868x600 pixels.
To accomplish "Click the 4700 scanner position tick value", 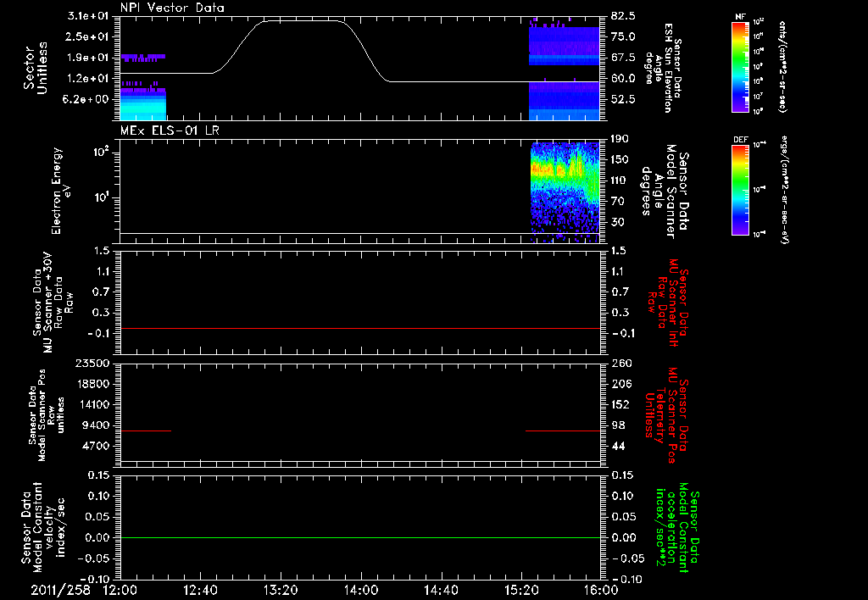I will 95,446.
